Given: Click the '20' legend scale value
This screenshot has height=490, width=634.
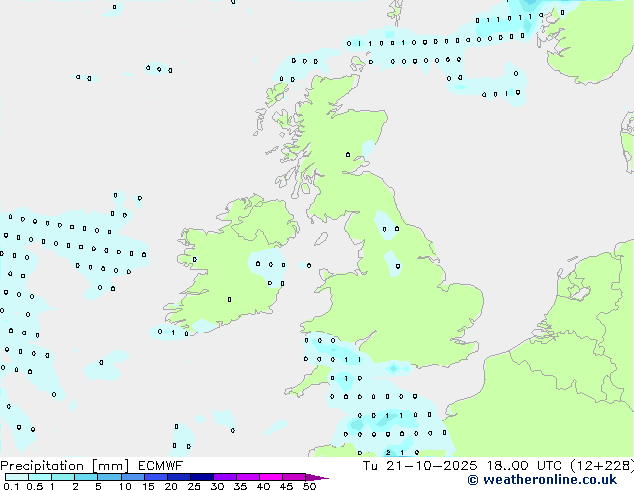Looking at the screenshot, I should pyautogui.click(x=171, y=486).
